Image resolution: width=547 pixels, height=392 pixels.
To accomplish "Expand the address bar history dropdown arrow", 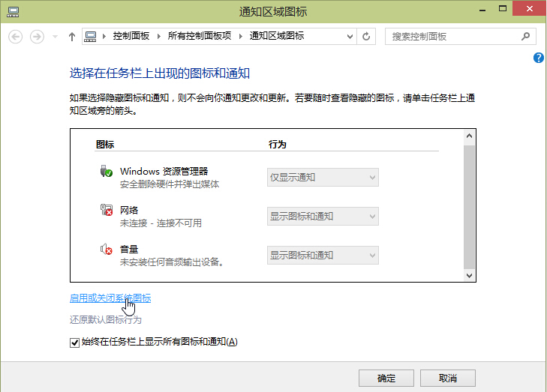I will pyautogui.click(x=350, y=36).
